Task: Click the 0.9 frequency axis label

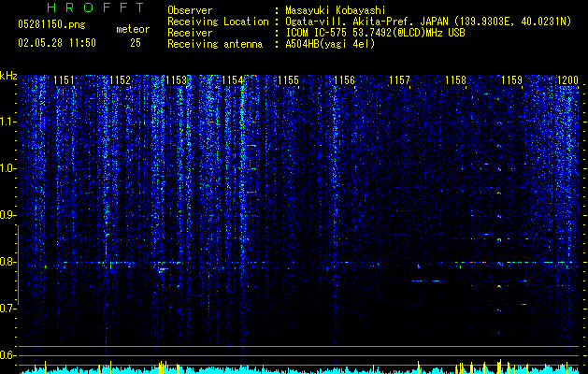Action: tap(7, 215)
